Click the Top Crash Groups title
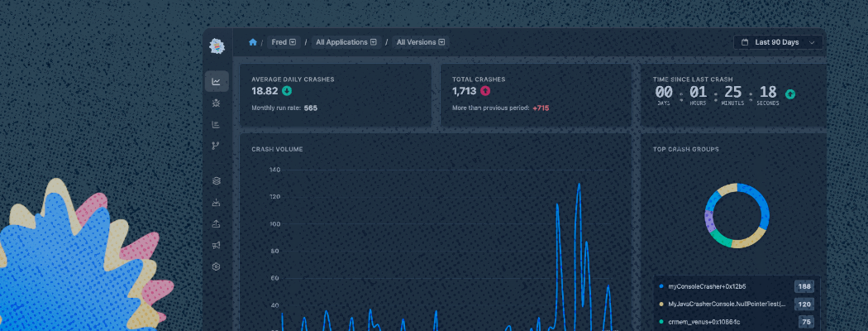Screen dimensions: 868x331 click(685, 149)
